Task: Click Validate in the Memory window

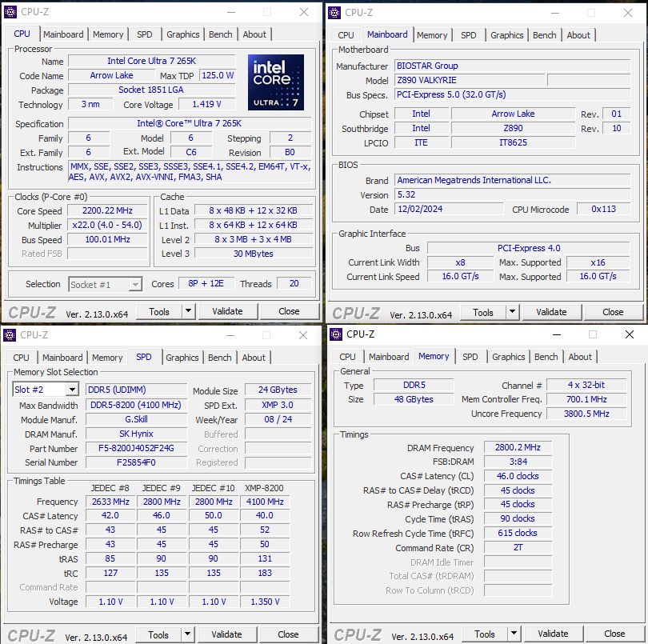Action: [x=553, y=634]
